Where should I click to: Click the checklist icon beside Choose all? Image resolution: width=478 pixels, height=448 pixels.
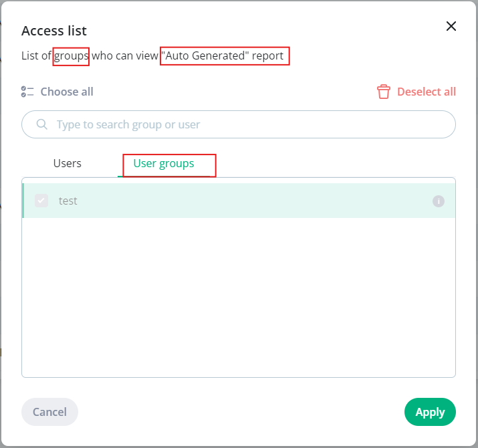[x=27, y=92]
